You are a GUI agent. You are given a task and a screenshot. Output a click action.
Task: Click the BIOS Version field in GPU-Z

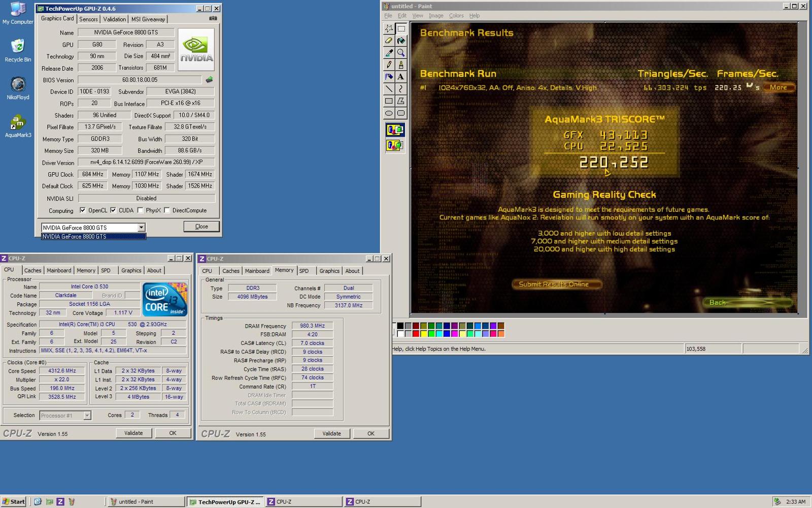pos(140,80)
